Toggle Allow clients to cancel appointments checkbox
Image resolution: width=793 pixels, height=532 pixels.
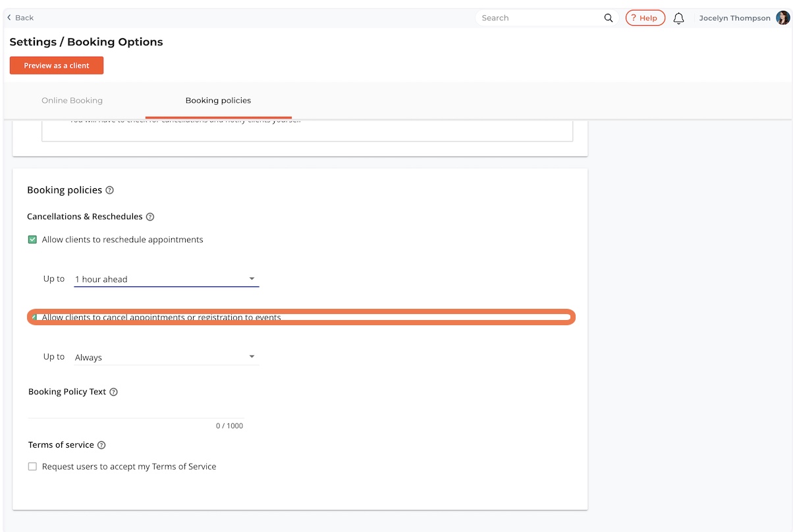coord(33,317)
